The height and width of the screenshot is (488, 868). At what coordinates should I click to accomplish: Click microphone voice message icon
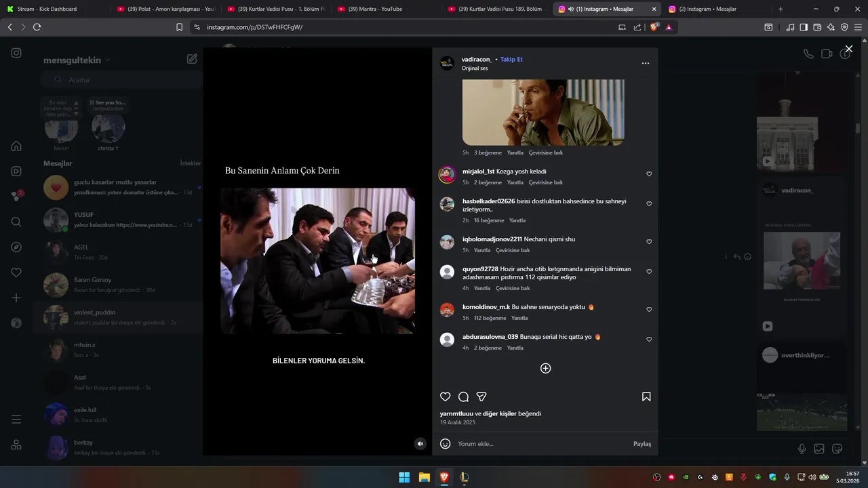[802, 449]
